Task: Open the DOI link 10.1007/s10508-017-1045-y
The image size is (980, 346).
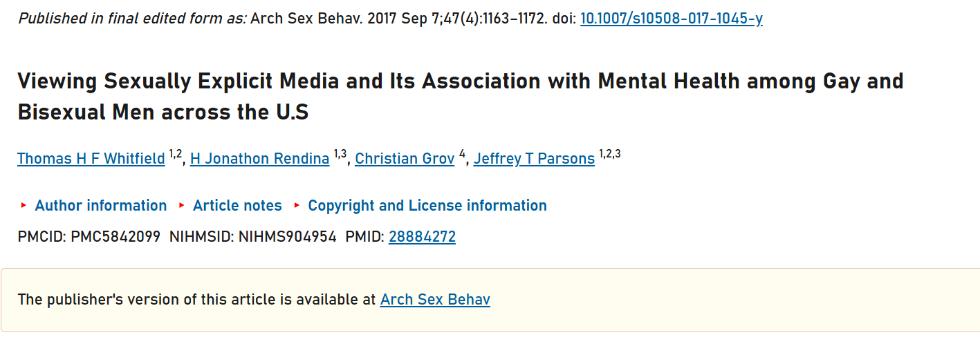Action: point(671,19)
